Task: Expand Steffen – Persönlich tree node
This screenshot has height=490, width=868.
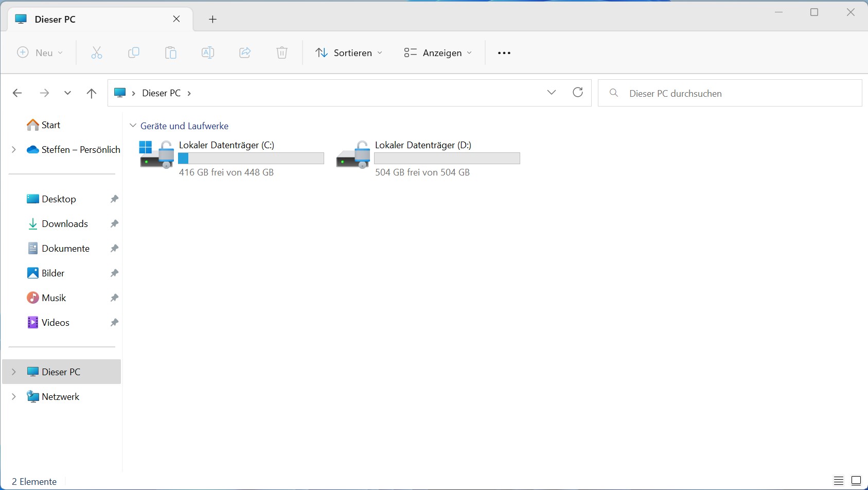Action: coord(14,150)
